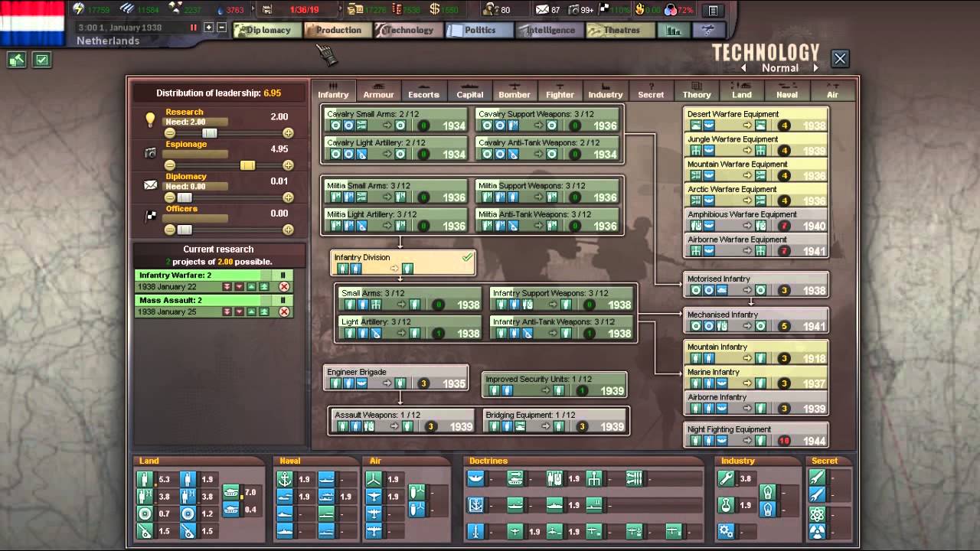Move Infantry Warfare to bottom of queue

[x=227, y=287]
